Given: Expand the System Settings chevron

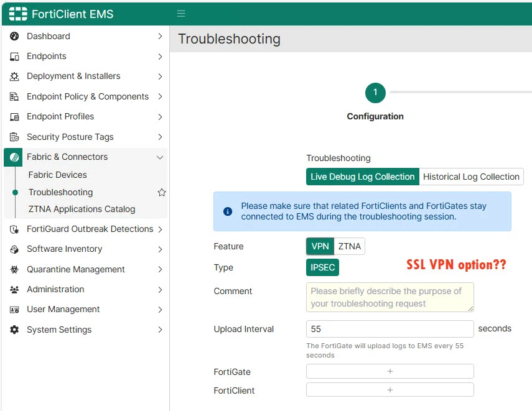Looking at the screenshot, I should coord(160,330).
